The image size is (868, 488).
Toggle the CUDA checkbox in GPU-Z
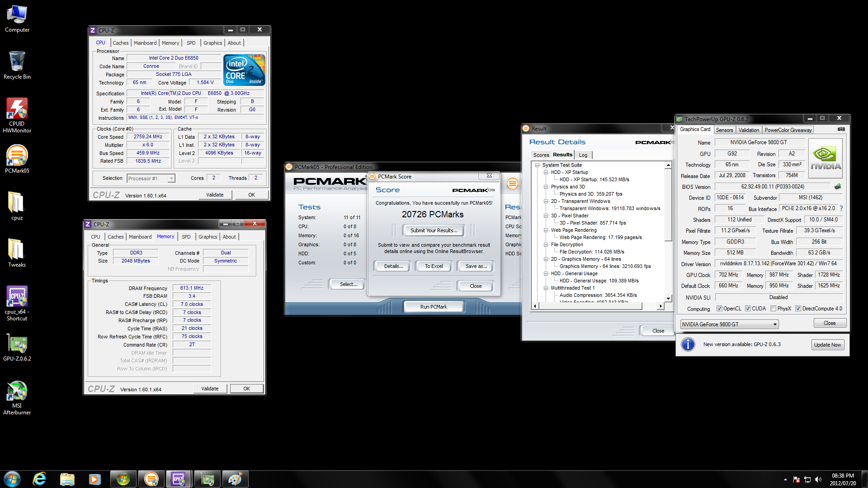748,309
